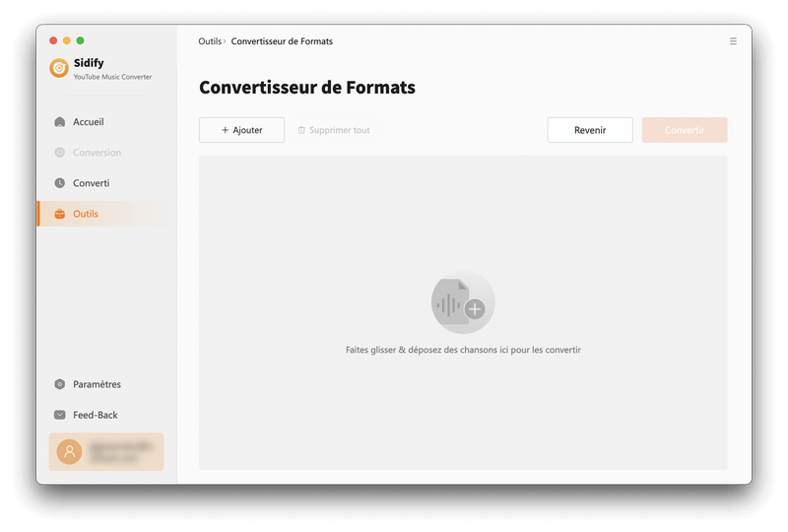The height and width of the screenshot is (532, 788).
Task: Click the user avatar icon
Action: point(69,451)
